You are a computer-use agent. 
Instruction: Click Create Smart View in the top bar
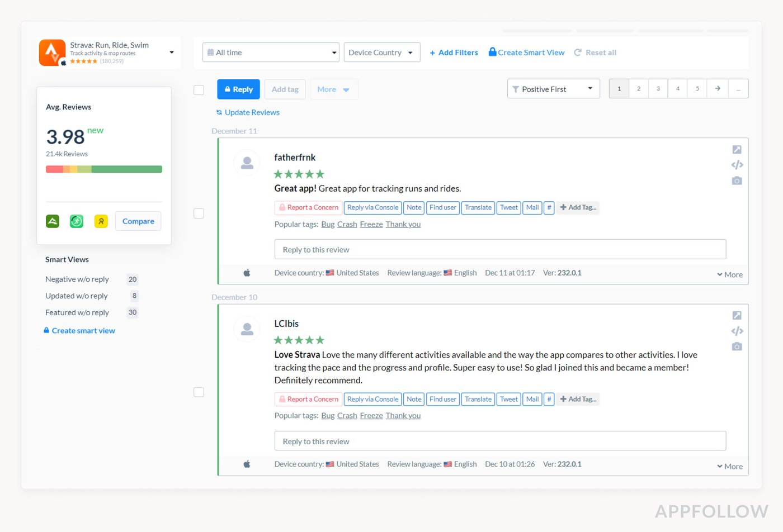(526, 53)
